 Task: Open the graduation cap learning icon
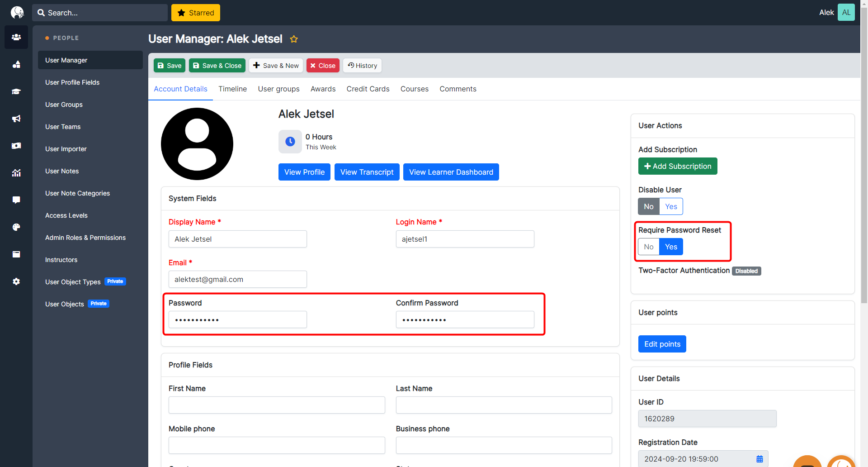pyautogui.click(x=16, y=91)
